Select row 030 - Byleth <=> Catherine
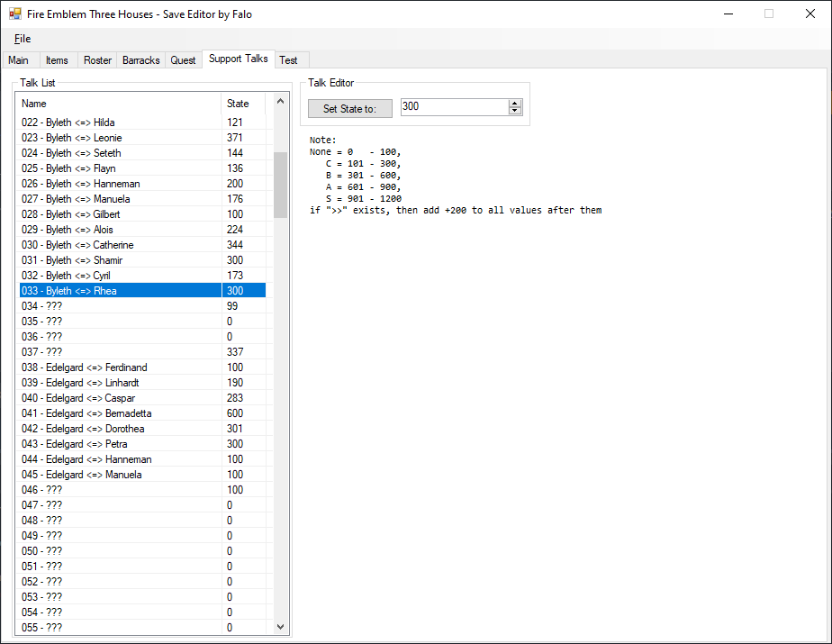 pos(143,245)
